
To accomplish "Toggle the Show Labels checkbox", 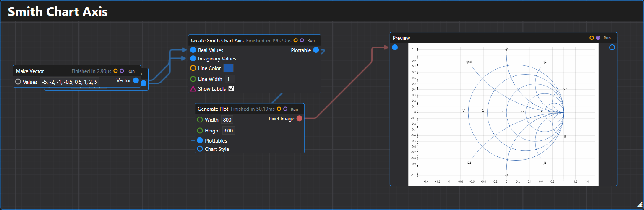I will click(231, 89).
